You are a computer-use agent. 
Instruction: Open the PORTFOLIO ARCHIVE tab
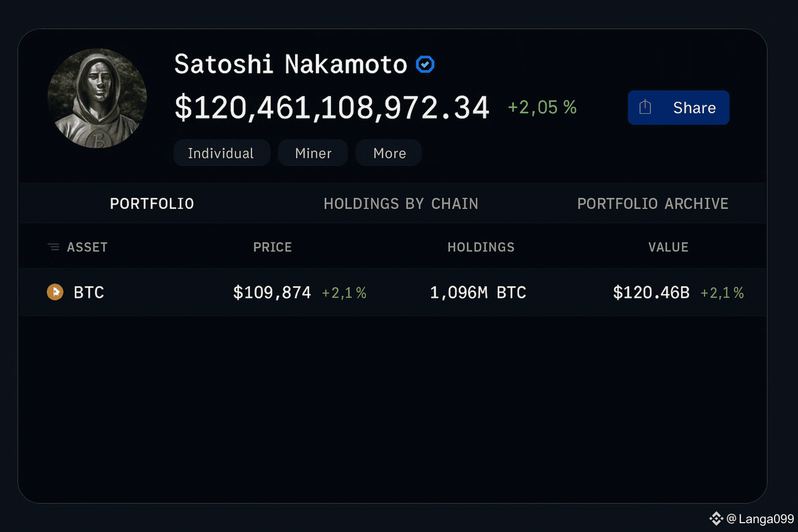tap(653, 203)
